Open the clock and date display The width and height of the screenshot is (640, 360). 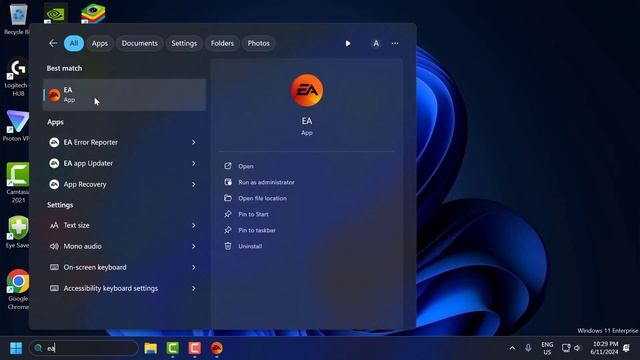[604, 348]
